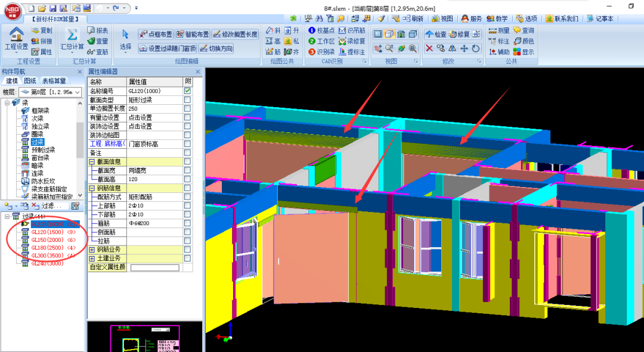
Task: Click the 智能布置 button
Action: (x=192, y=34)
